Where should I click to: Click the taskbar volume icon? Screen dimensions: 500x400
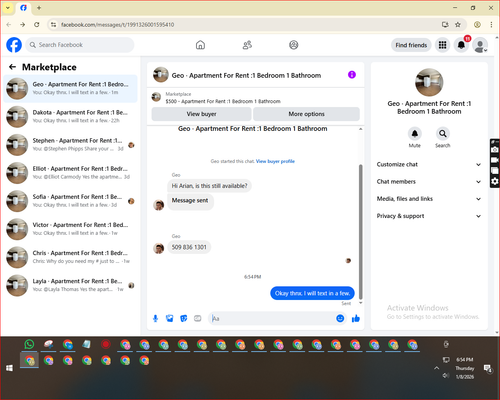click(446, 376)
